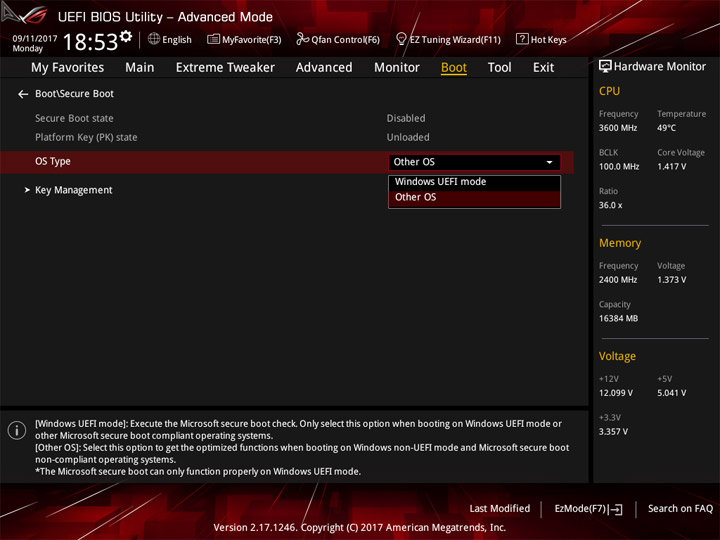This screenshot has width=720, height=540.
Task: Click Last Modified button
Action: (x=500, y=508)
